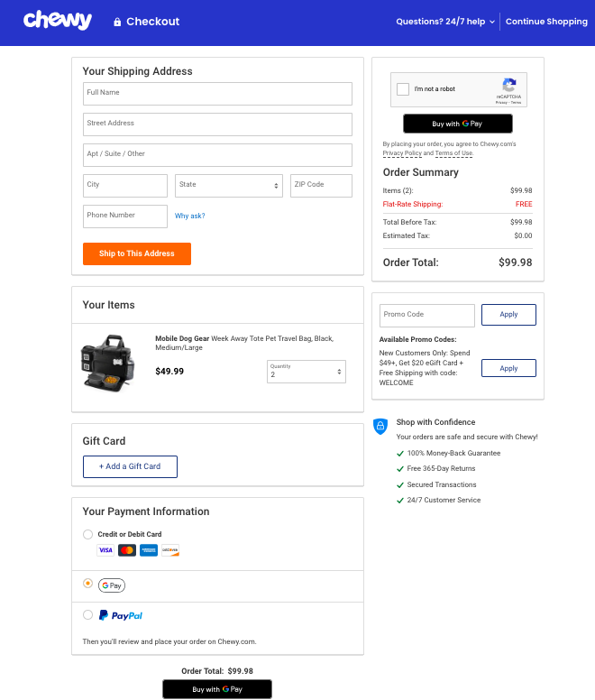Click the Shop with Confidence shield icon
Image resolution: width=595 pixels, height=700 pixels.
click(380, 426)
